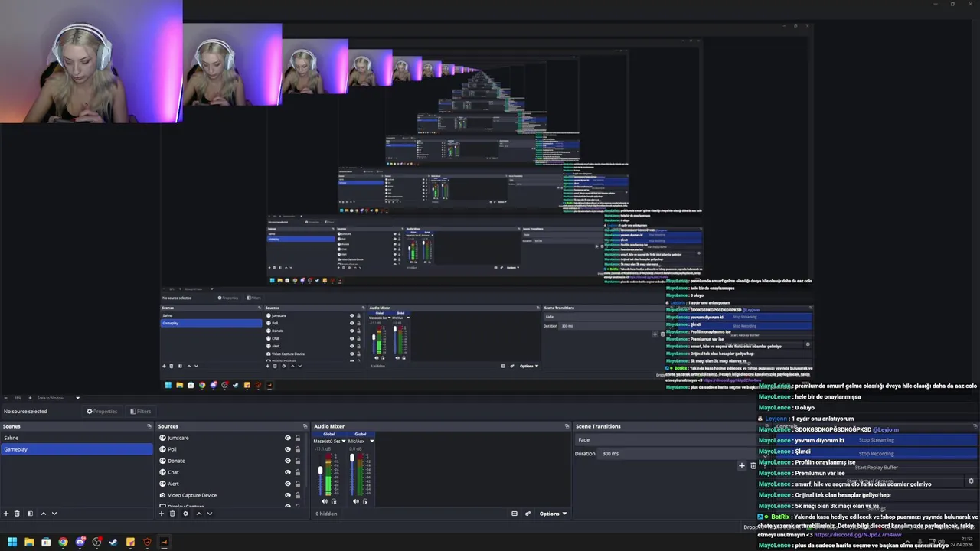Move scene down in Scenes toolbar

(x=54, y=514)
